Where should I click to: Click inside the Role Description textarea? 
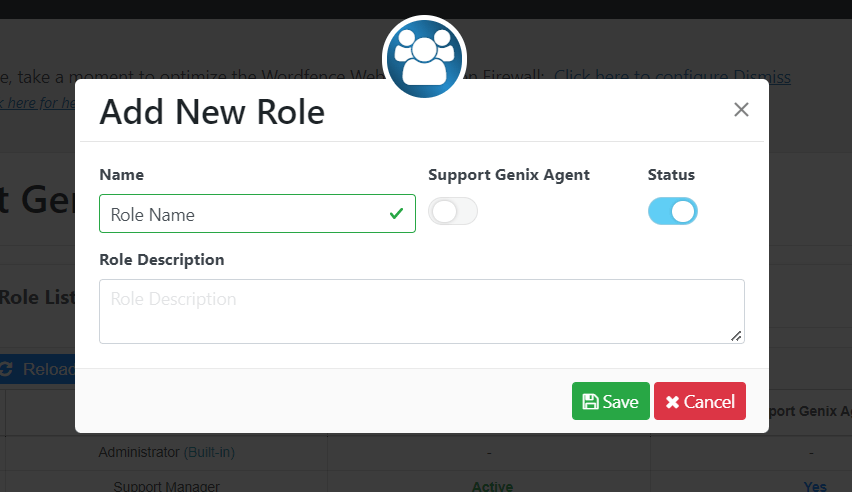point(422,312)
